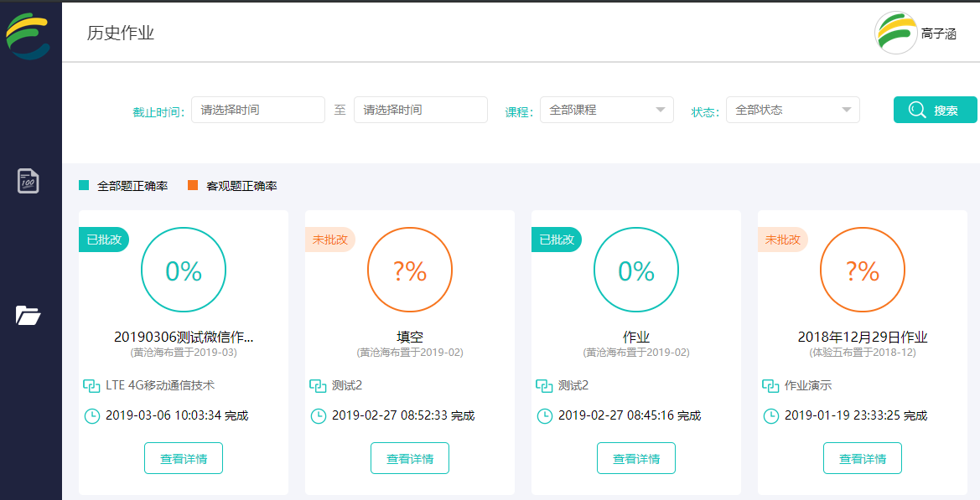Click the teal 全部题正确率 legend swatch
The height and width of the screenshot is (500, 980).
[84, 186]
